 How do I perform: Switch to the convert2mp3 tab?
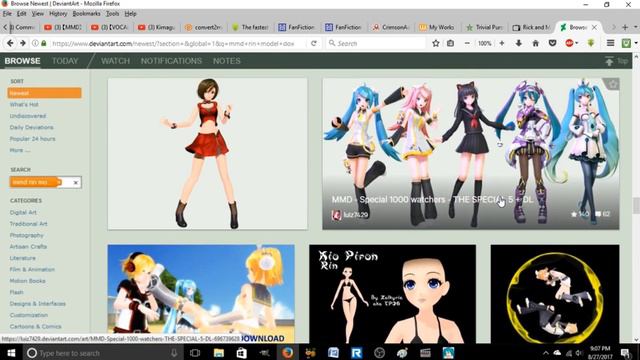click(x=204, y=27)
